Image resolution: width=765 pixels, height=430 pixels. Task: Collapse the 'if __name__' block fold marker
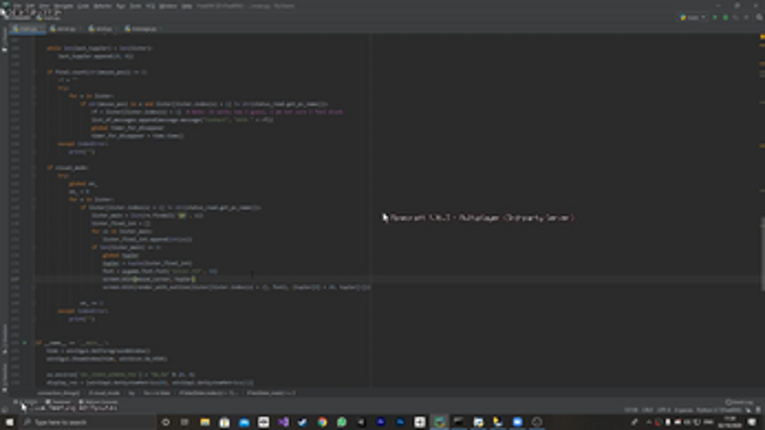(x=34, y=343)
